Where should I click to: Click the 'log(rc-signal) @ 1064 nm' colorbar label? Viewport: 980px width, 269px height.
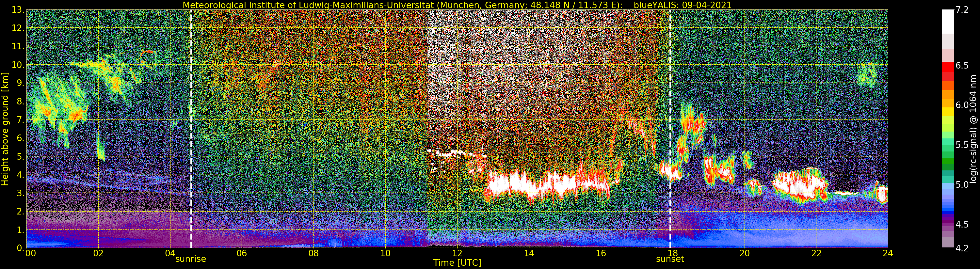[x=974, y=129]
